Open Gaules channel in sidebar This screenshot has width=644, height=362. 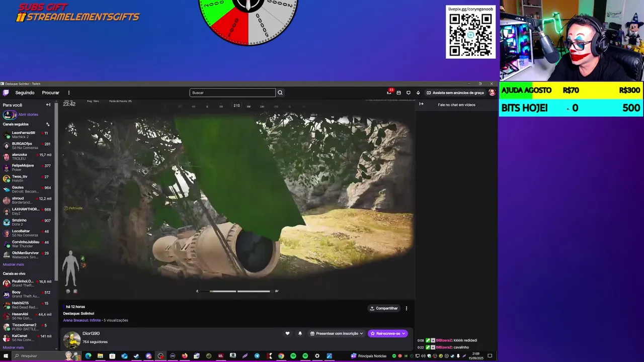tap(28, 189)
